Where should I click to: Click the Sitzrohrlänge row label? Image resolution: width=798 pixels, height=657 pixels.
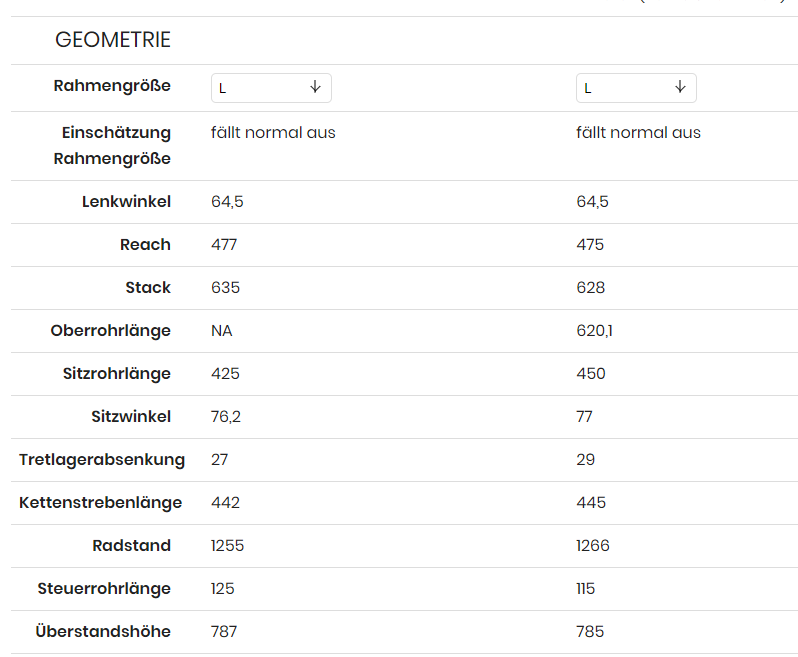tap(117, 374)
